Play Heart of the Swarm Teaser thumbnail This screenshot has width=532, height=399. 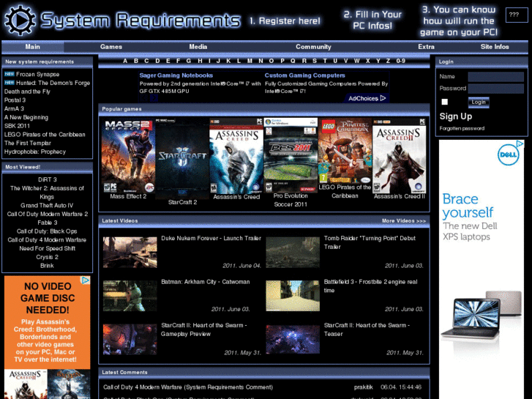[x=293, y=339]
